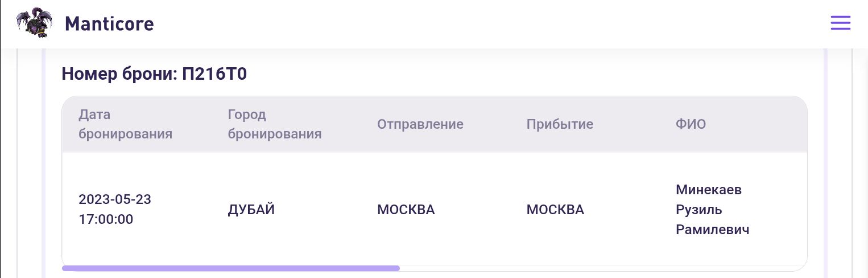Image resolution: width=868 pixels, height=278 pixels.
Task: Click the first name Рузиль
Action: click(699, 210)
